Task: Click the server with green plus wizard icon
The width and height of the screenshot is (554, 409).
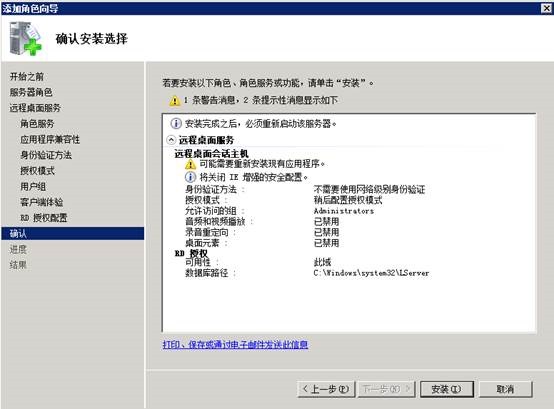Action: 25,38
